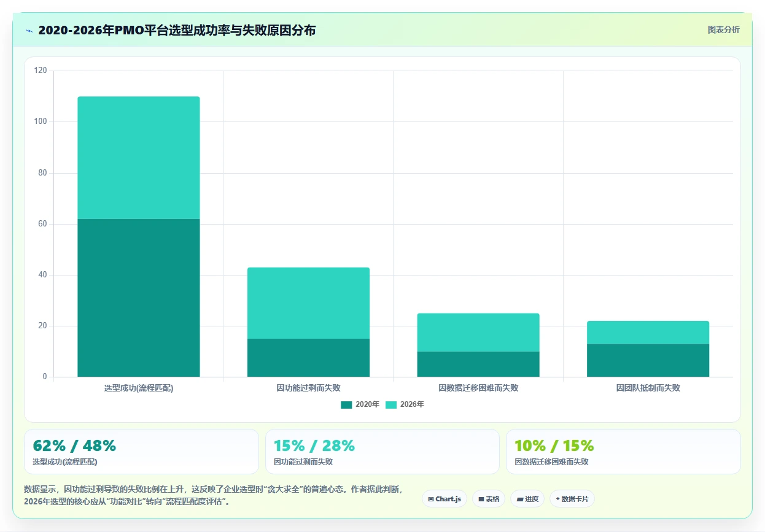
Task: Click the 因团队抵制而失败 x-axis label
Action: pyautogui.click(x=648, y=388)
